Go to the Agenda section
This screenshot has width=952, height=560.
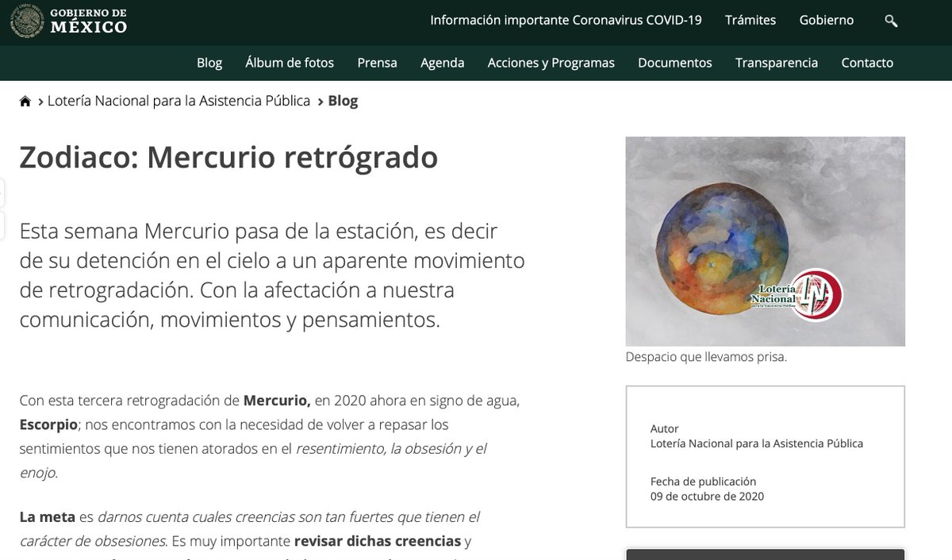442,62
